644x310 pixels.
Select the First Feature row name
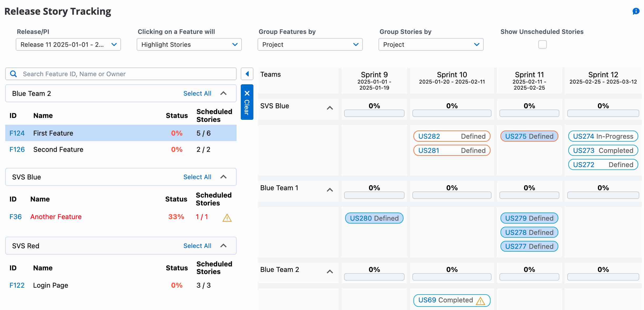[x=53, y=133]
